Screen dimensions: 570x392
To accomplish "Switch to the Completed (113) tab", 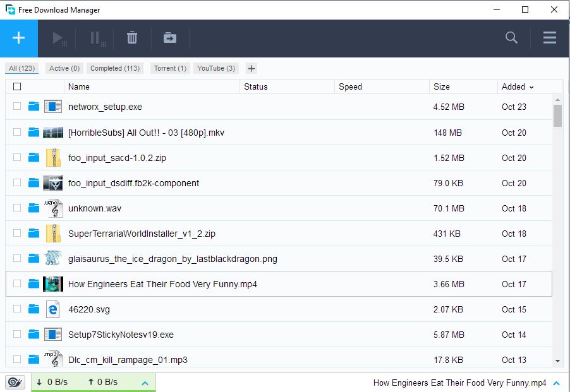I will (114, 68).
